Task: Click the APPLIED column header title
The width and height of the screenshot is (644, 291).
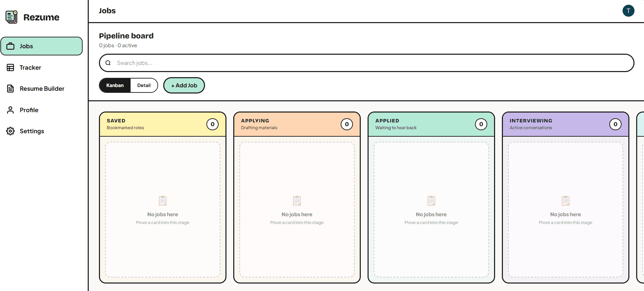Action: 387,121
